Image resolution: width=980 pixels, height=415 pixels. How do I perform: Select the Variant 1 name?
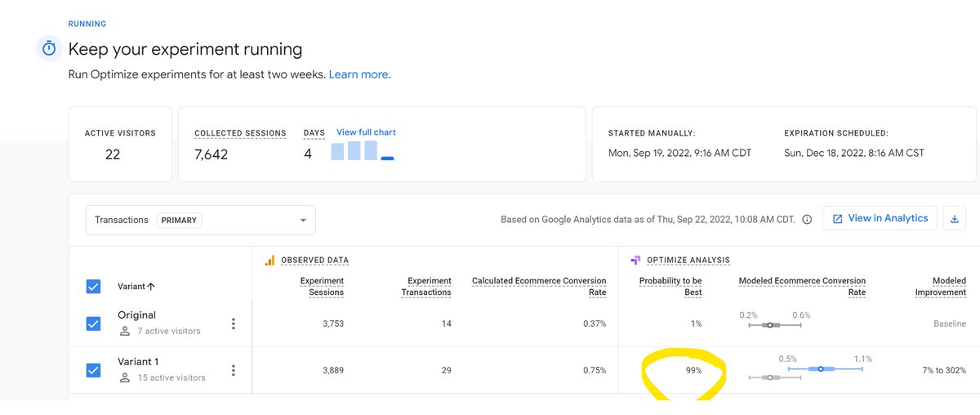[140, 362]
